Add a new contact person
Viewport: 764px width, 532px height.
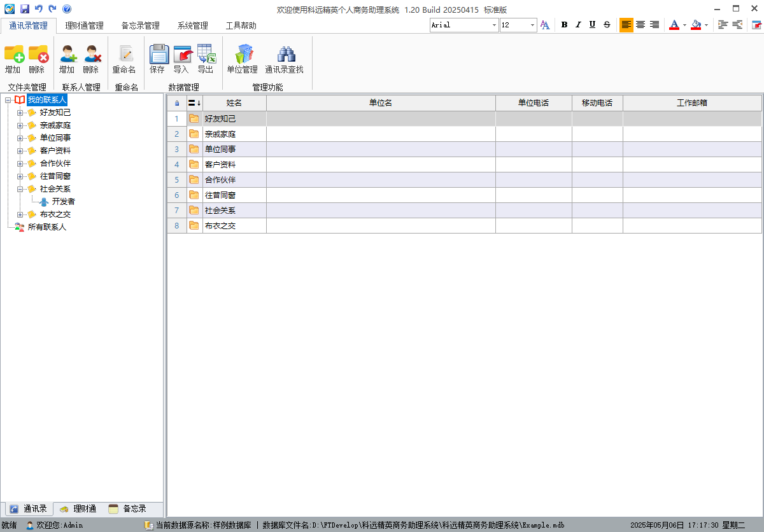tap(67, 54)
